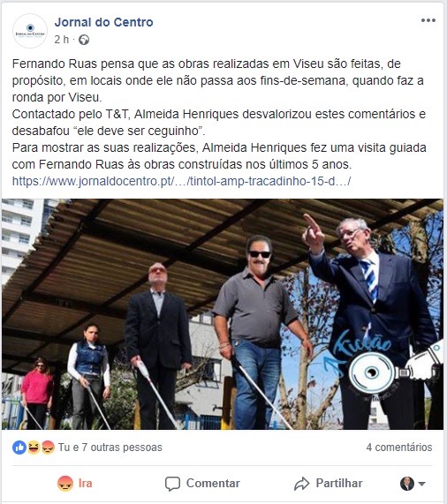Screen dimensions: 447x504
Task: Click the Jornal do Centro profile picture
Action: point(30,31)
